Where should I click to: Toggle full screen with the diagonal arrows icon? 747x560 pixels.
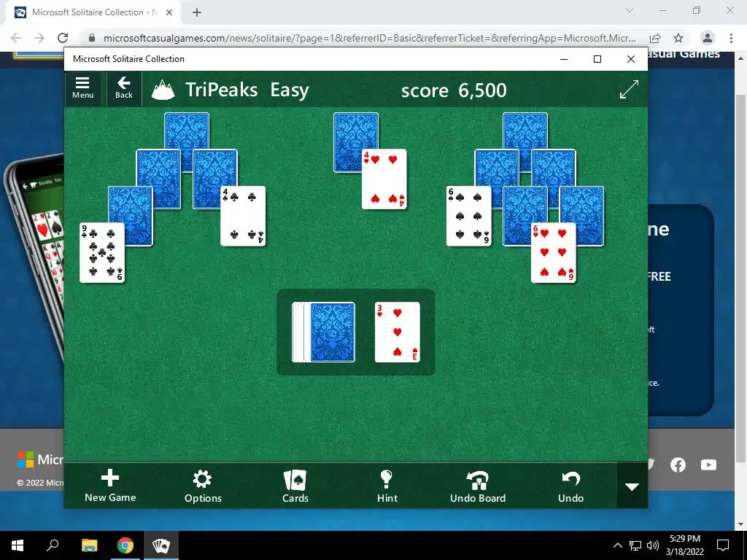pyautogui.click(x=629, y=90)
